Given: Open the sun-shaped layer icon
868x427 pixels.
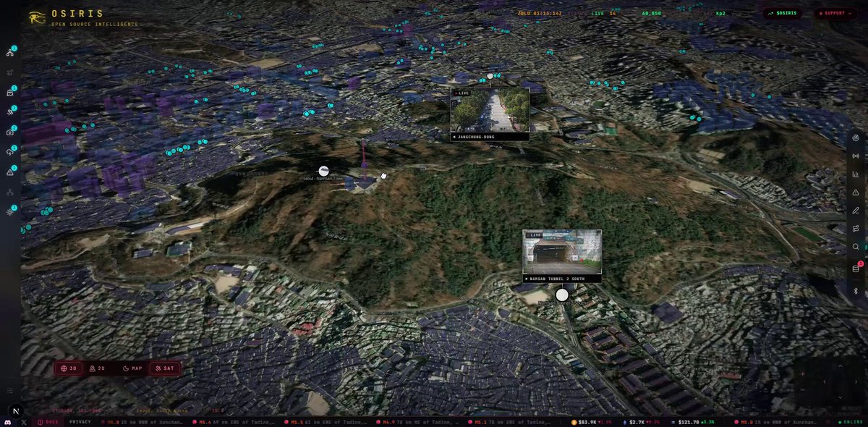Looking at the screenshot, I should point(10,212).
